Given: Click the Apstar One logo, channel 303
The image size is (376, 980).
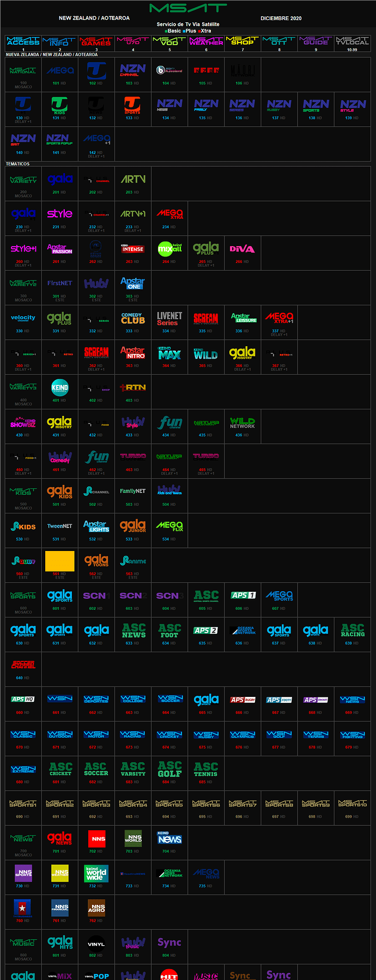Looking at the screenshot, I should pos(133,283).
